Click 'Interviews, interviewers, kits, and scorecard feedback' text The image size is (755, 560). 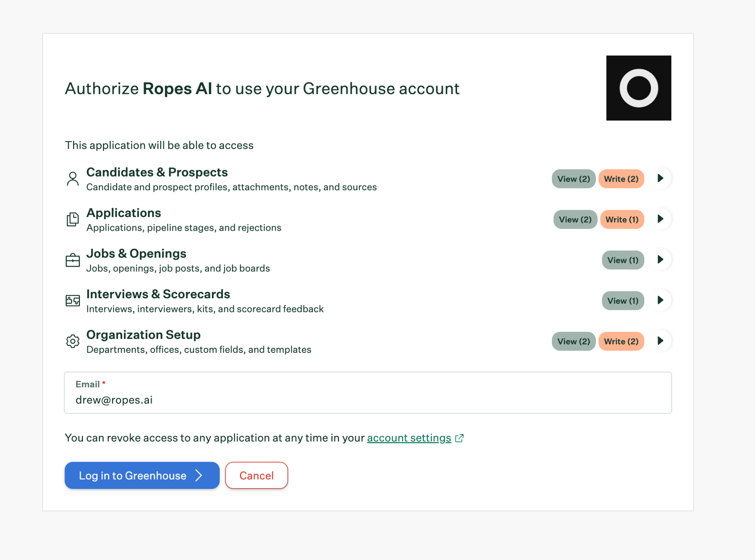pyautogui.click(x=205, y=309)
